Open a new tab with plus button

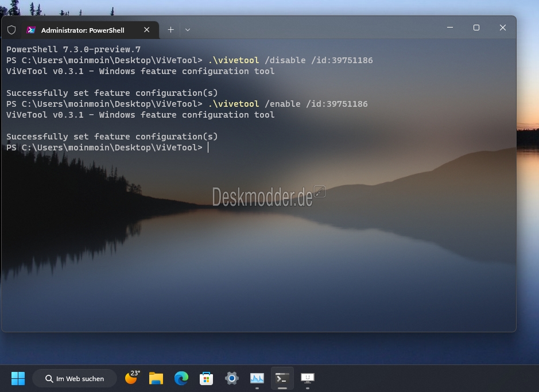tap(171, 30)
